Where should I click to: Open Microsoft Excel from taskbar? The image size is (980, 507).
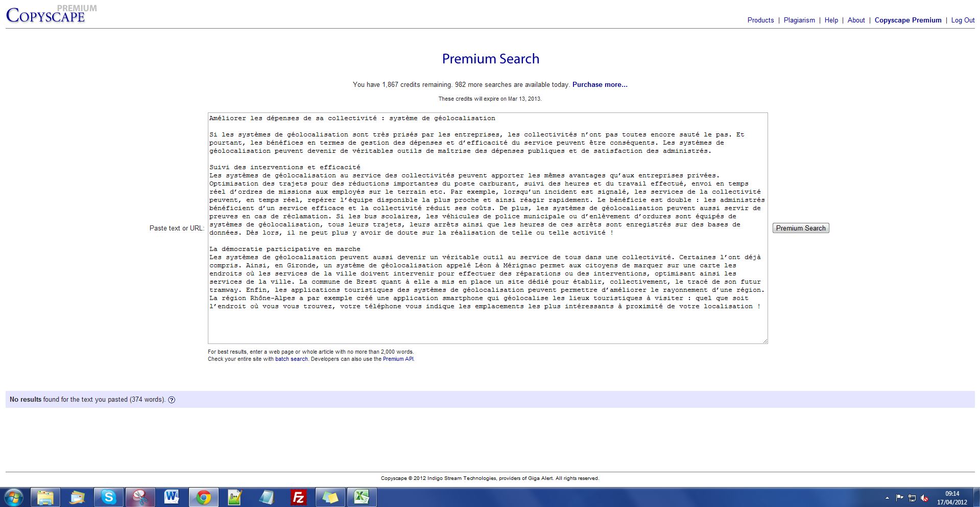362,497
